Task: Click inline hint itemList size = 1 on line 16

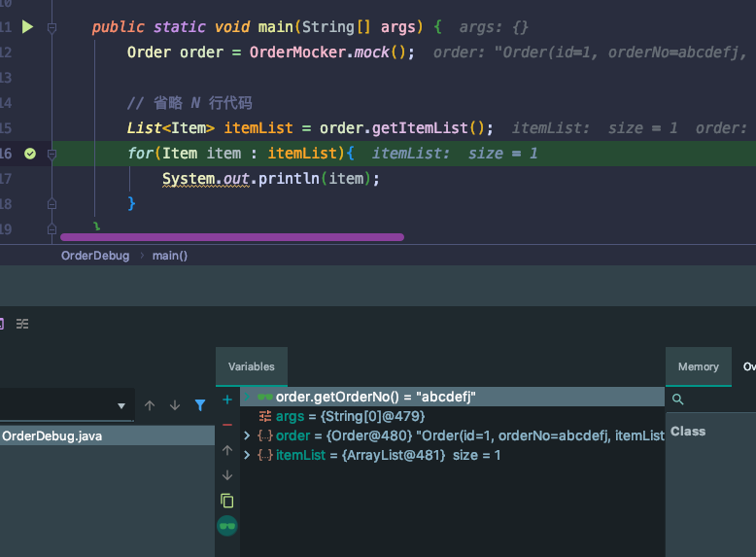Action: point(455,154)
